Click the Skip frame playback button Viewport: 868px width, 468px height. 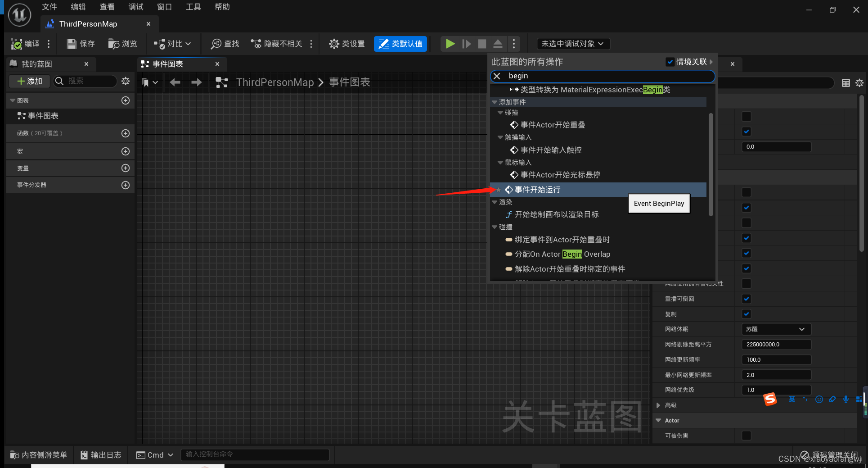coord(466,44)
